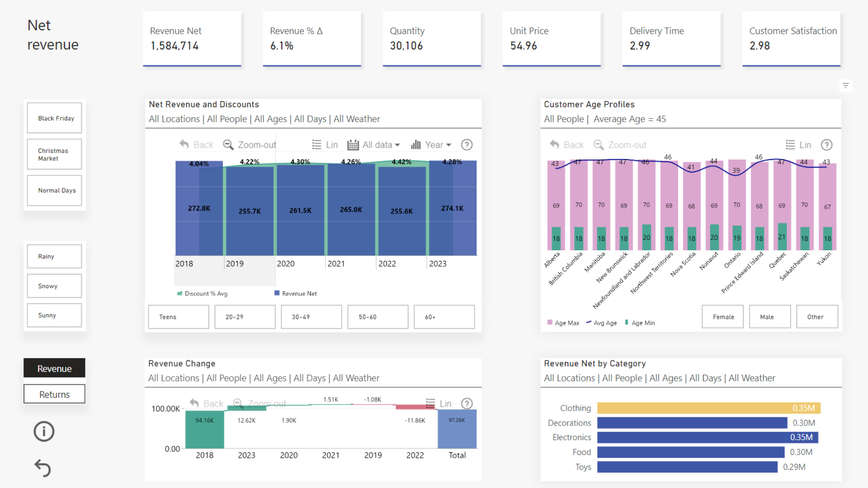Click the 2021 revenue bar 265.0K
This screenshot has width=868, height=488.
pos(351,210)
